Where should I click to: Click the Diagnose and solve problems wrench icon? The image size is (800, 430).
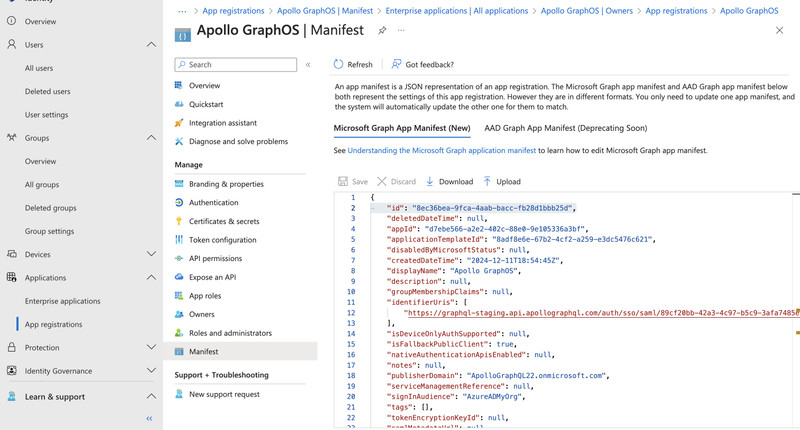(179, 141)
